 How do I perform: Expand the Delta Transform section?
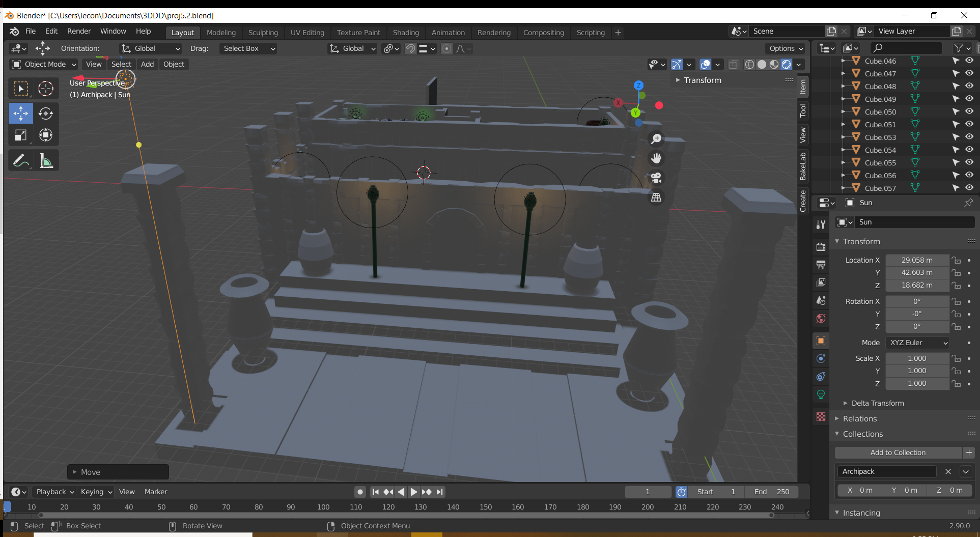[874, 403]
